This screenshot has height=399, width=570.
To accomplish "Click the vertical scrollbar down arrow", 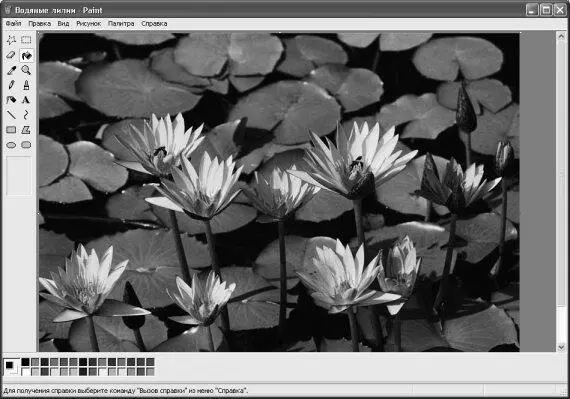I will pos(561,347).
